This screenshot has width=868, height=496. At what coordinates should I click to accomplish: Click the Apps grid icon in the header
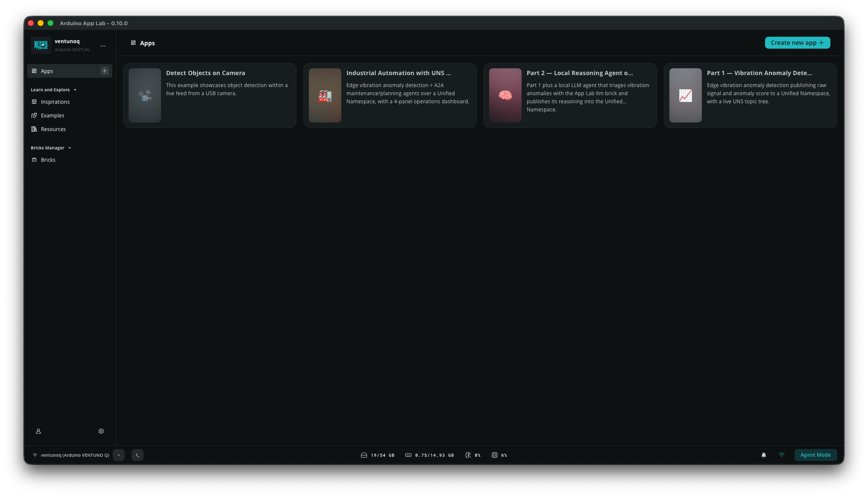(x=133, y=43)
